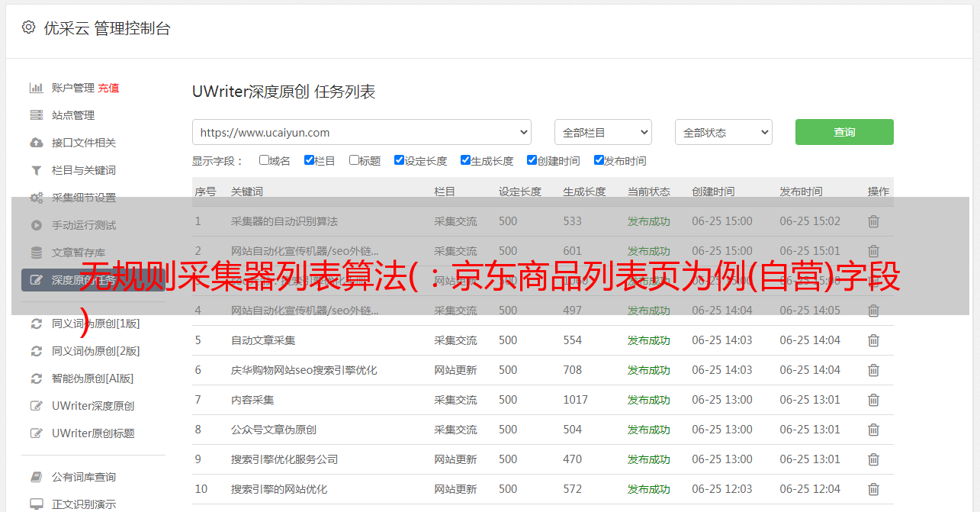Screen dimensions: 980x512
Task: Click the cloud upload icon for 接口文件相关
Action: coord(36,143)
